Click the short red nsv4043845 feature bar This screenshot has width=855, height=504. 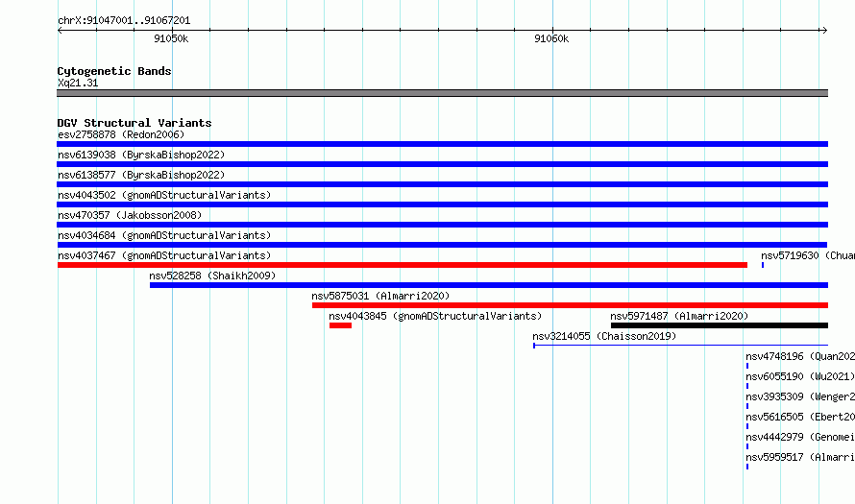pyautogui.click(x=340, y=325)
